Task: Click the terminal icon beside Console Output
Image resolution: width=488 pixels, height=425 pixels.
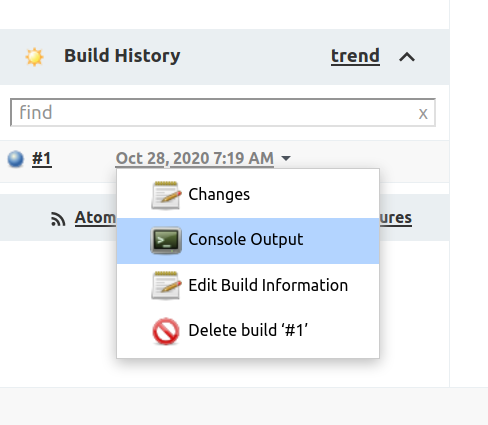Action: 166,240
